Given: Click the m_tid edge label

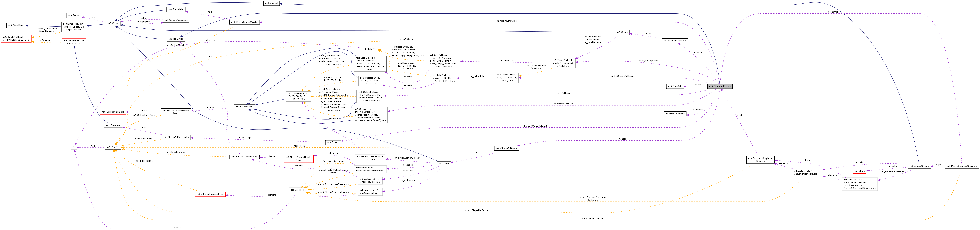Looking at the screenshot, I should click(93, 17).
